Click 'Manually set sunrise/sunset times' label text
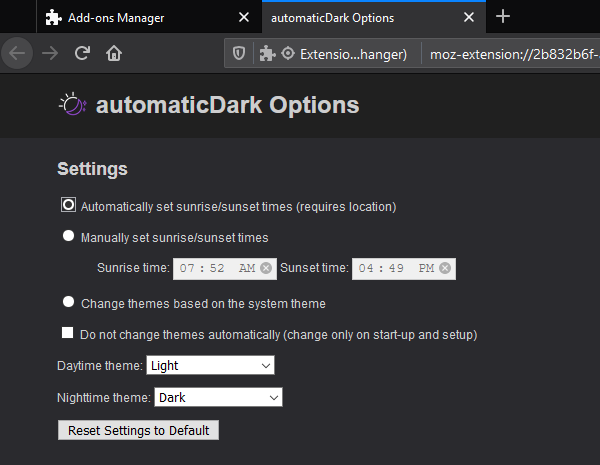 [174, 238]
